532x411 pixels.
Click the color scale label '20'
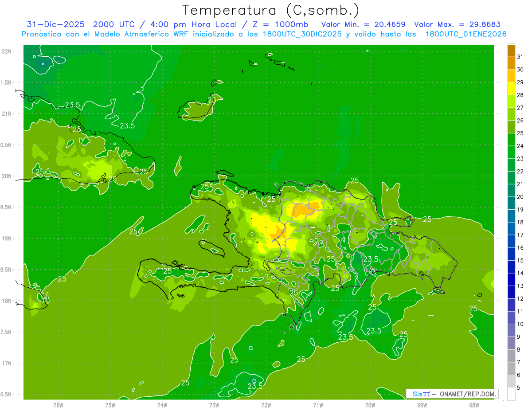[x=520, y=197]
